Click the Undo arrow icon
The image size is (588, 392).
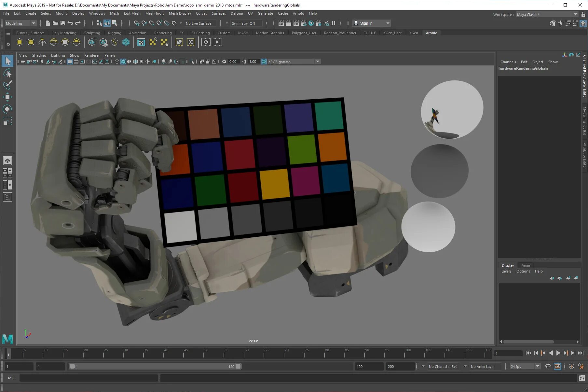pyautogui.click(x=70, y=23)
